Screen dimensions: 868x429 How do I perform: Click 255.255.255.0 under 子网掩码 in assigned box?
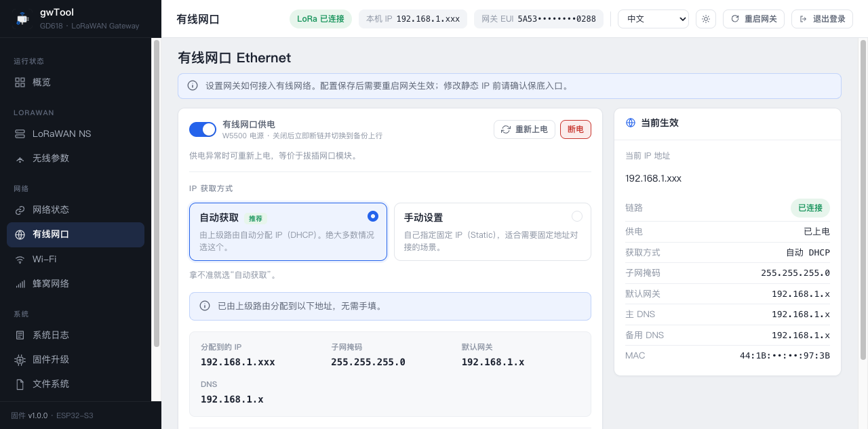[x=368, y=362]
